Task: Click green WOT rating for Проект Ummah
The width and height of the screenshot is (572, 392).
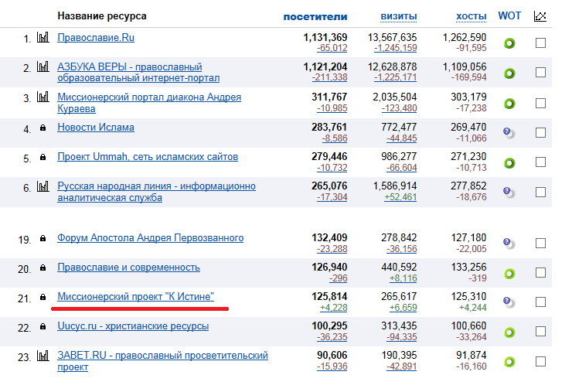Action: (509, 163)
